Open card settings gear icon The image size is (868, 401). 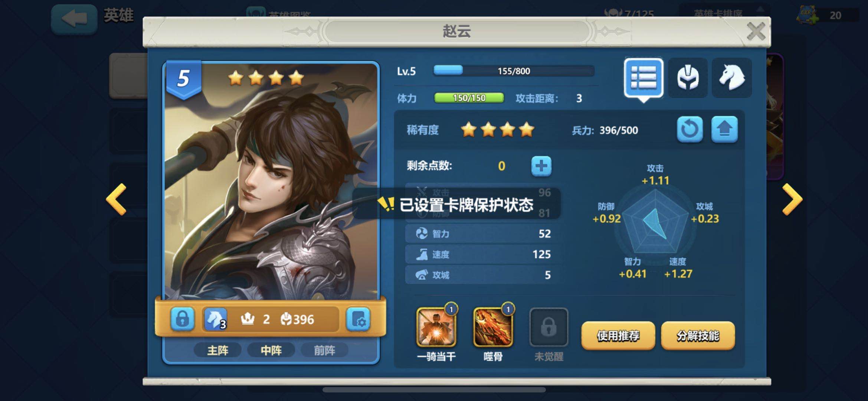click(358, 319)
